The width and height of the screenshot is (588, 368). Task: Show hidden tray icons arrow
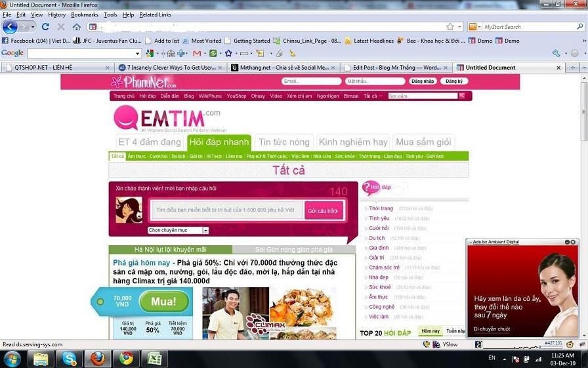click(505, 359)
